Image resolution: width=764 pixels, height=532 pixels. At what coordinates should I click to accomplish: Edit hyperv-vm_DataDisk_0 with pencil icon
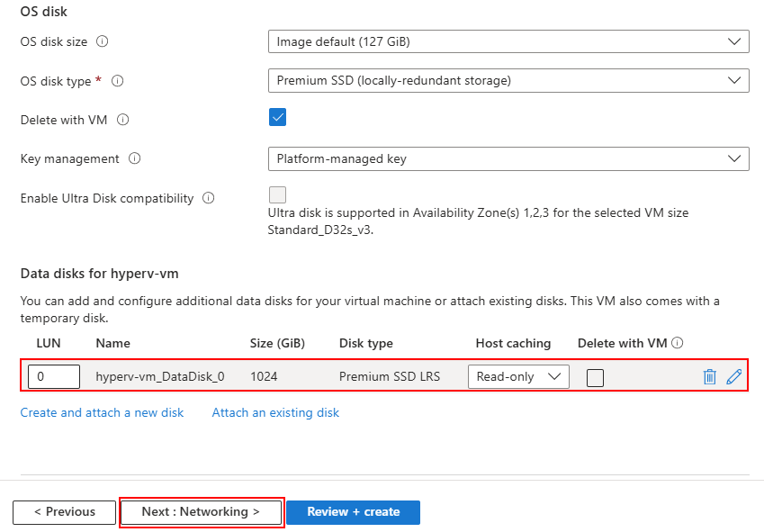[x=733, y=376]
